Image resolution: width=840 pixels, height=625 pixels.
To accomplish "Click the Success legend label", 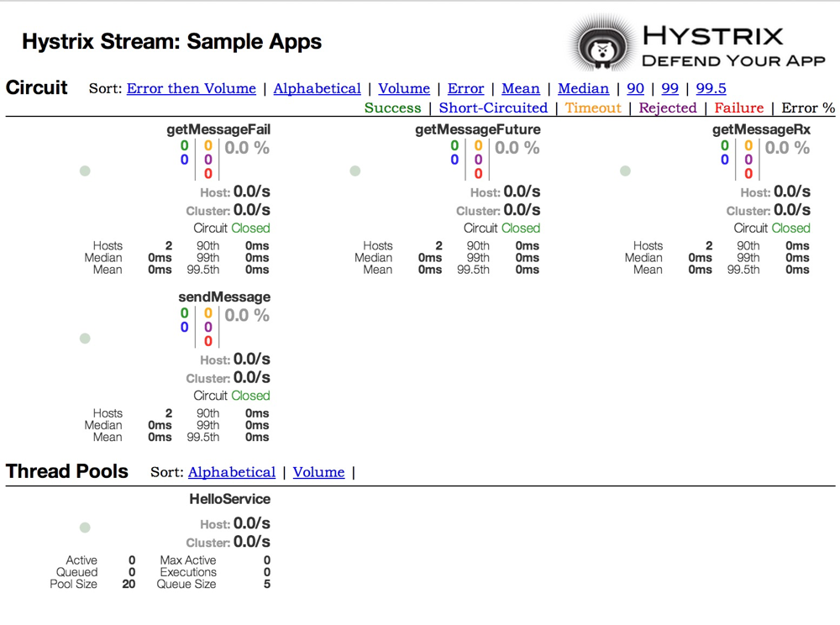I will pos(392,108).
